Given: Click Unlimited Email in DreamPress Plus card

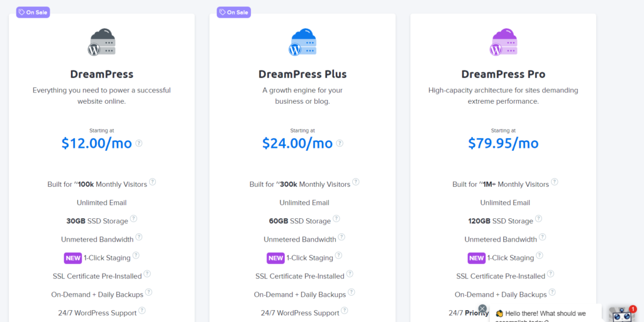Looking at the screenshot, I should coord(304,203).
